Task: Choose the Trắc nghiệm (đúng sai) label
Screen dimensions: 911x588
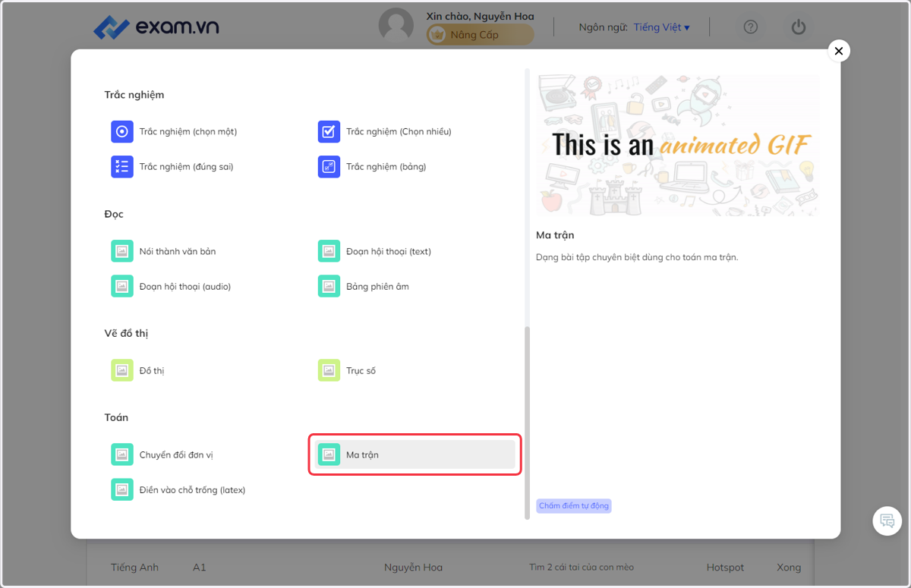Action: coord(186,166)
